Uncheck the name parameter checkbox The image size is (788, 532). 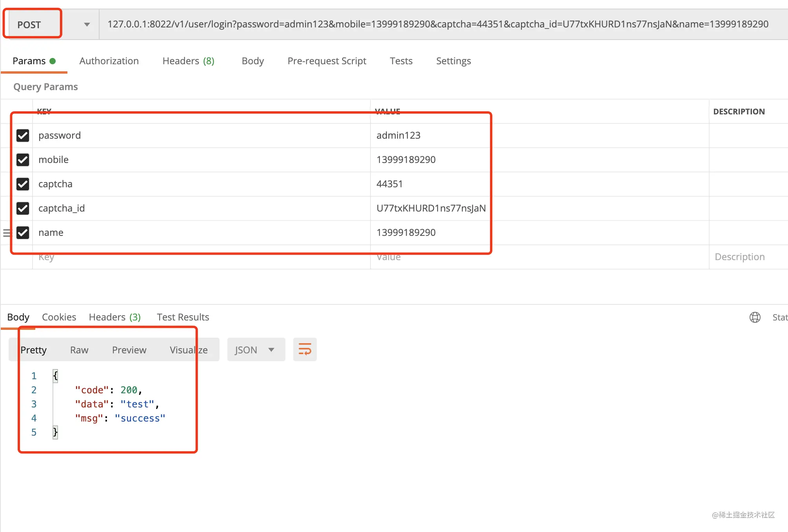(23, 233)
